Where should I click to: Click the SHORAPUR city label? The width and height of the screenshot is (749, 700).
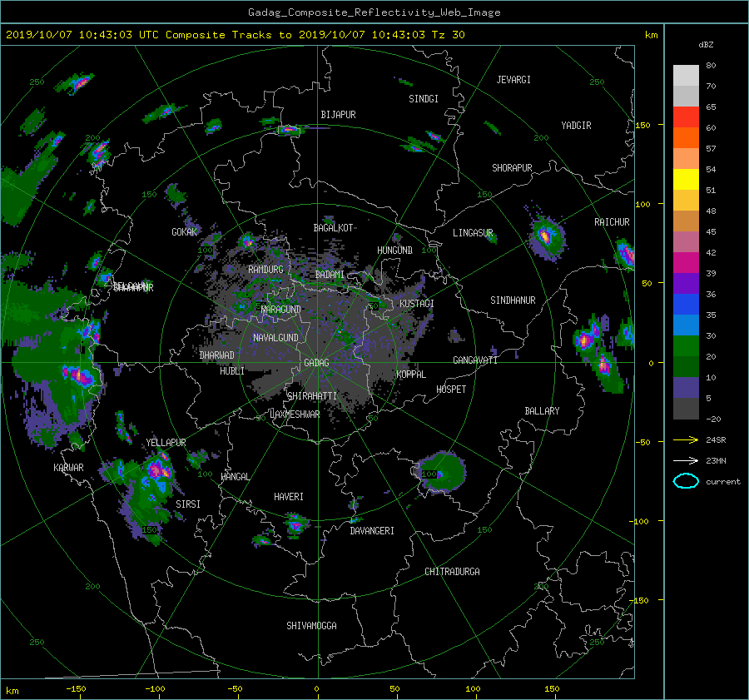512,168
